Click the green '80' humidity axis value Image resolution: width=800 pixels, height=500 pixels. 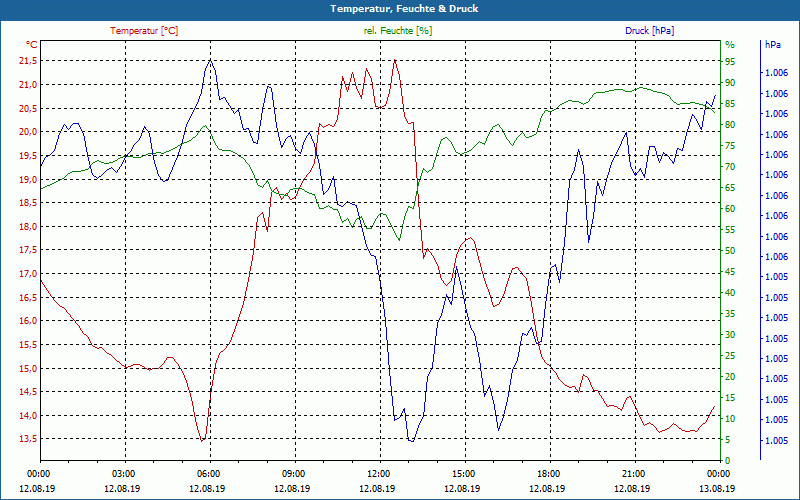click(730, 124)
